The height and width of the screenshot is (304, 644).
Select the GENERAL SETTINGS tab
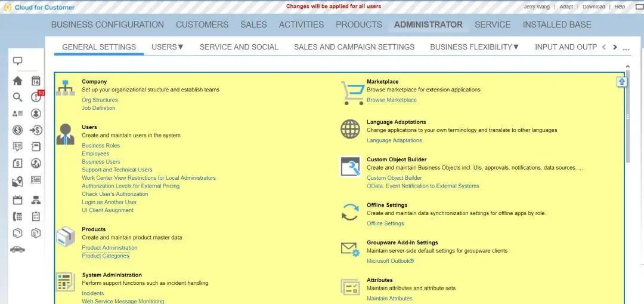point(99,47)
